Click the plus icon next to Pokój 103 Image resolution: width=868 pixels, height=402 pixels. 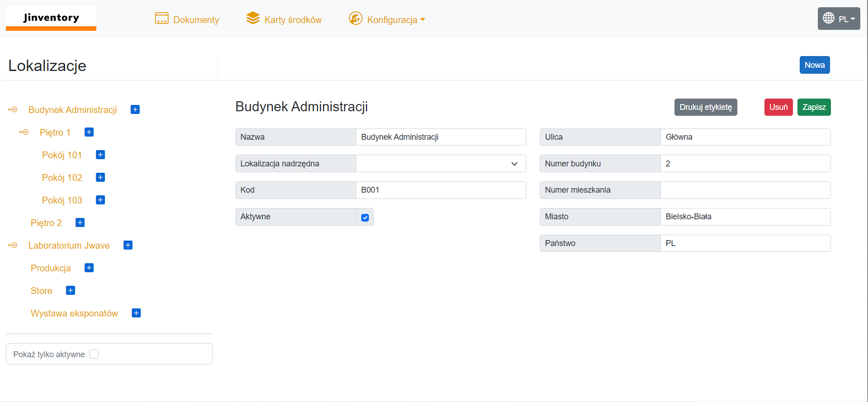coord(100,200)
